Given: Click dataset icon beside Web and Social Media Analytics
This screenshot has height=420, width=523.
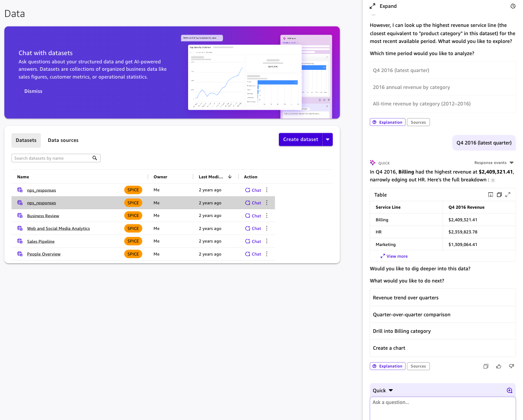Looking at the screenshot, I should 20,228.
